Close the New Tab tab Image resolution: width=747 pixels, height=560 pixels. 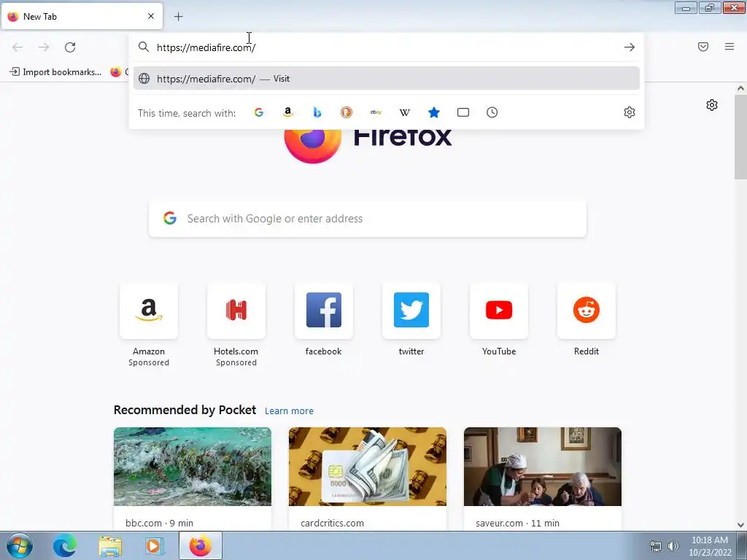coord(151,16)
